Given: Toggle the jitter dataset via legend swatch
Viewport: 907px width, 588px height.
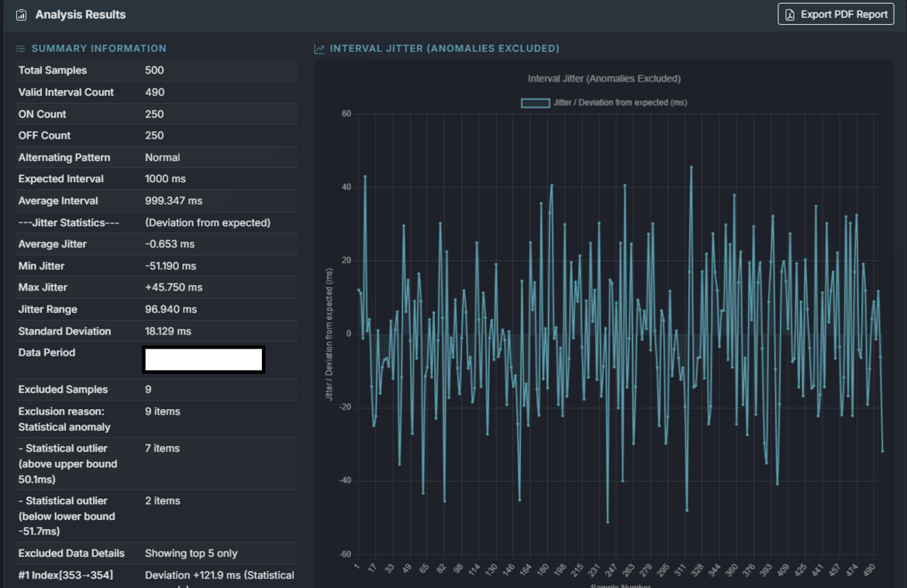Looking at the screenshot, I should (535, 102).
